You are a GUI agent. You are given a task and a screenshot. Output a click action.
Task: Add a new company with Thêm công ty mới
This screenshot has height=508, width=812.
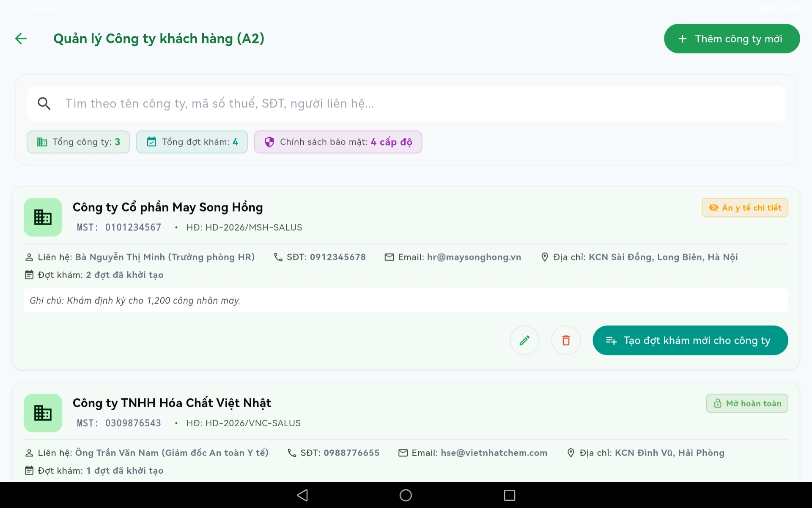(x=732, y=39)
